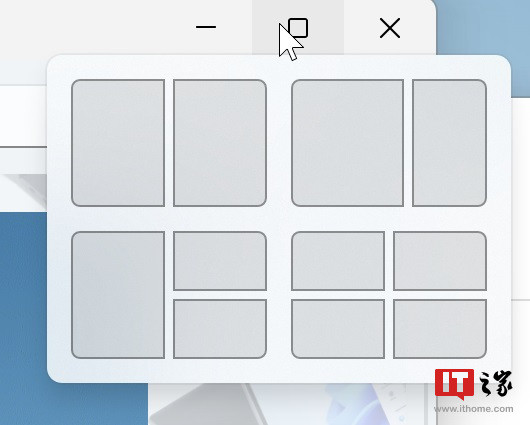Choose the narrow right zone of the uneven split layout
The image size is (530, 425).
[x=450, y=143]
